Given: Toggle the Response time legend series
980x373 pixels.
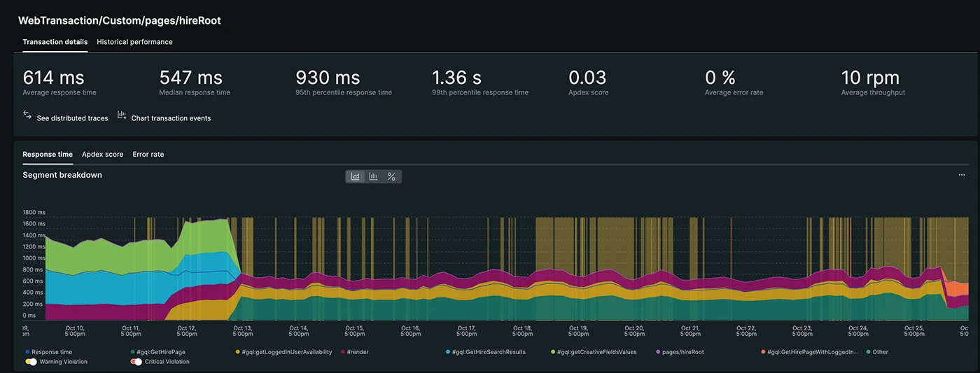Looking at the screenshot, I should coord(51,352).
